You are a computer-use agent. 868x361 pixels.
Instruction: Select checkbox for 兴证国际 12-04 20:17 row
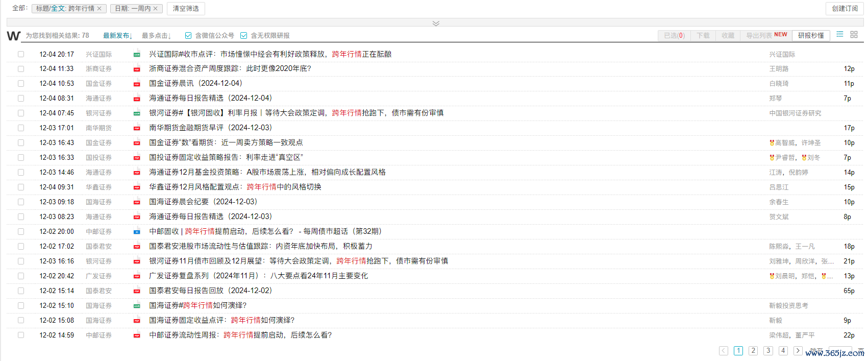pos(21,54)
